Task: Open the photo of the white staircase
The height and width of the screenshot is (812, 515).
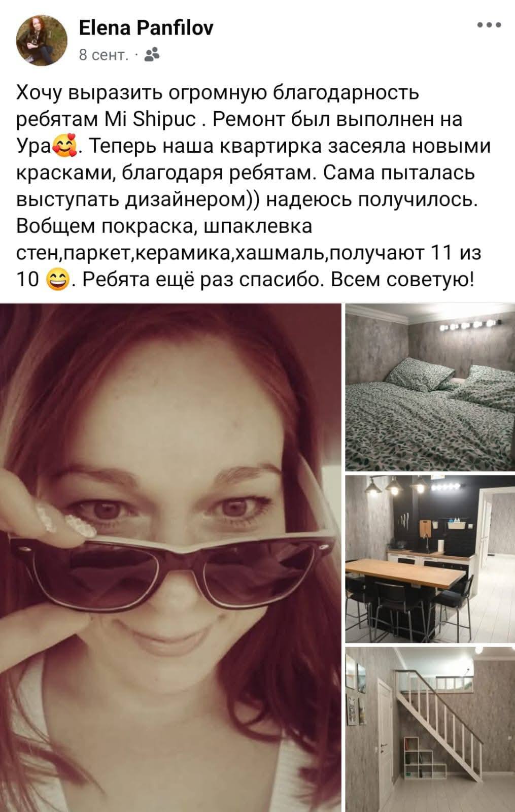Action: 430,729
